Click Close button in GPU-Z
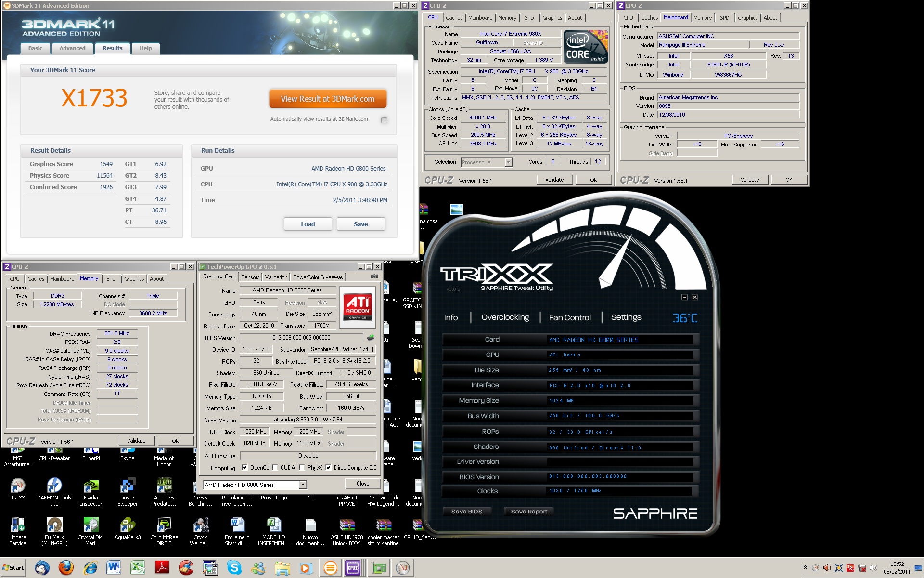 pos(363,484)
